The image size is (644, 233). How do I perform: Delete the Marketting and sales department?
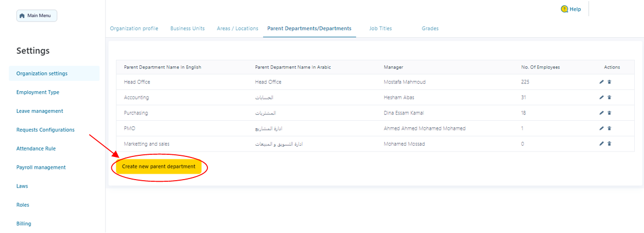point(609,144)
